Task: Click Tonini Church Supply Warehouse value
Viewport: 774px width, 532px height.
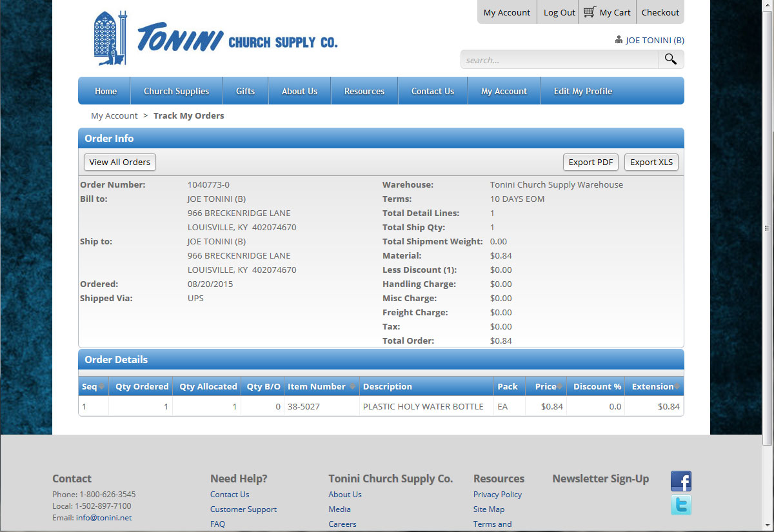Action: [x=557, y=185]
